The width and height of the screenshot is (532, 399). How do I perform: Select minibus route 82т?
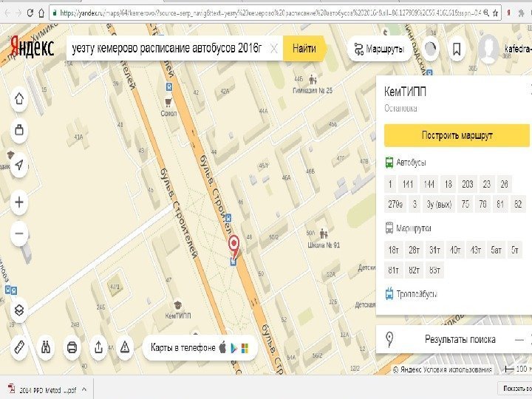[x=414, y=270]
